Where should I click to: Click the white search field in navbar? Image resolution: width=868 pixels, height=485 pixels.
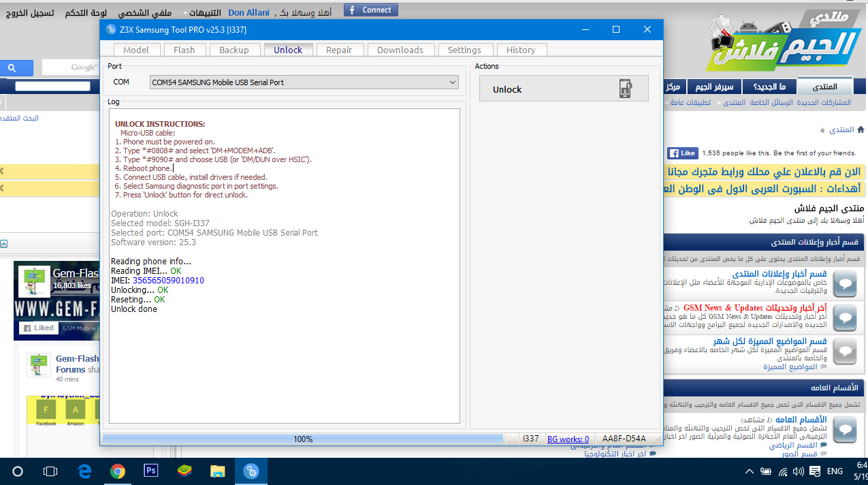53,87
